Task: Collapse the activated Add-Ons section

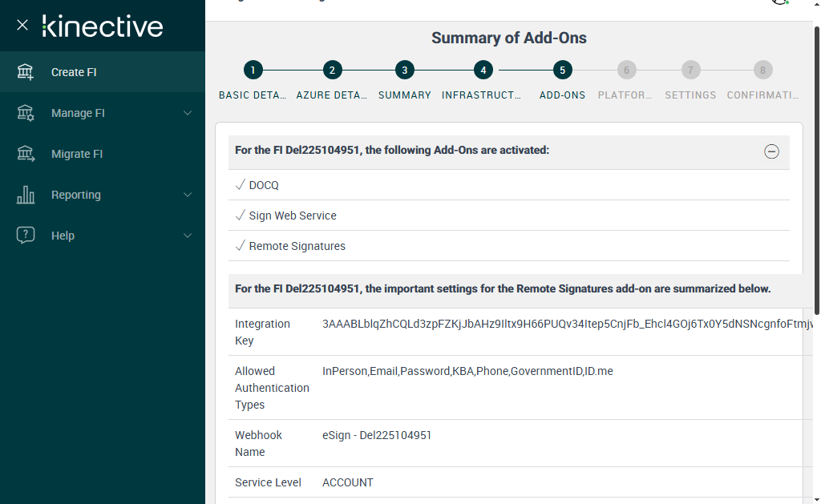Action: coord(771,151)
